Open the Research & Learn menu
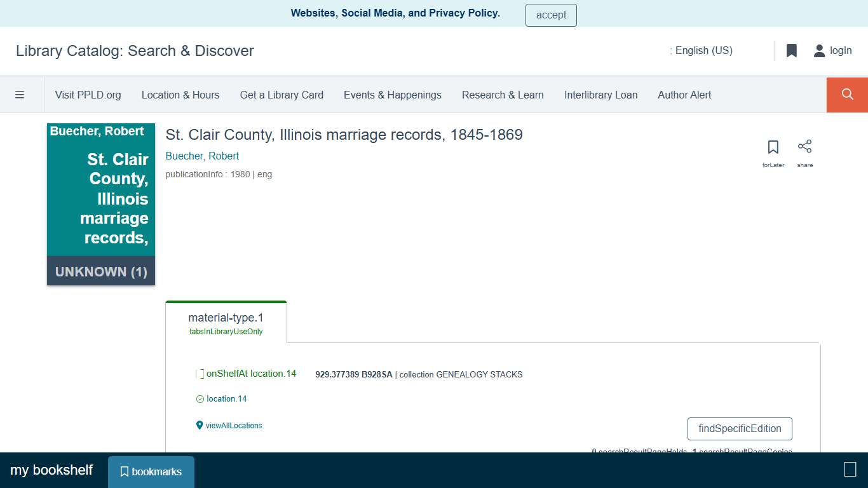This screenshot has width=868, height=488. tap(503, 95)
